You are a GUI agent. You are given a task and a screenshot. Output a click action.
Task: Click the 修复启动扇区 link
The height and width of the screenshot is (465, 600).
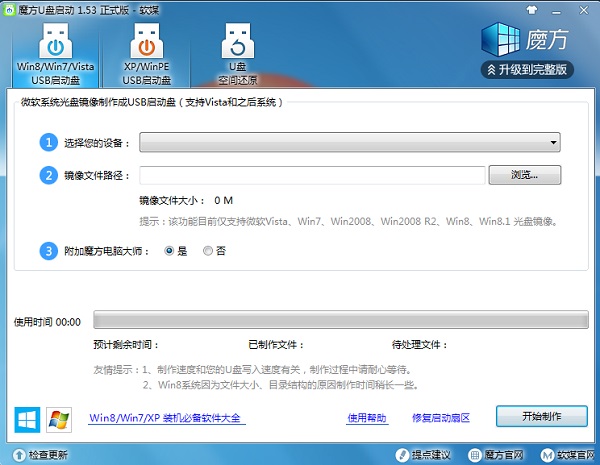click(440, 417)
